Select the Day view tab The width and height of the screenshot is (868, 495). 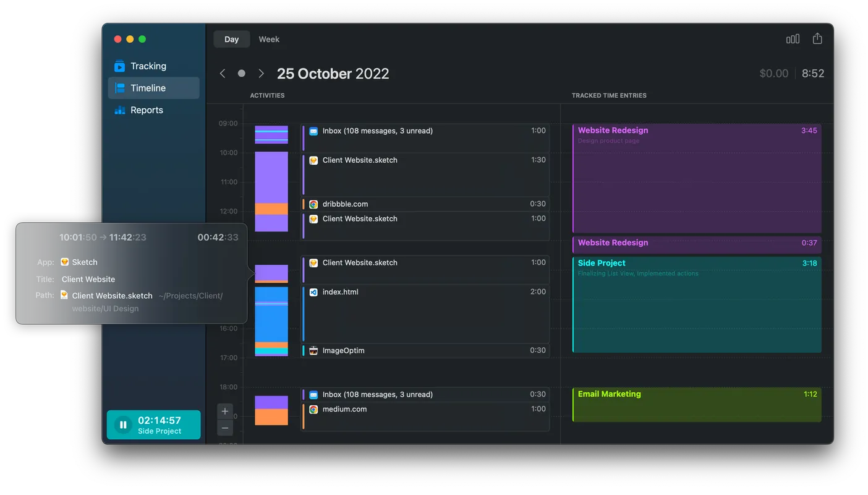[x=231, y=40]
